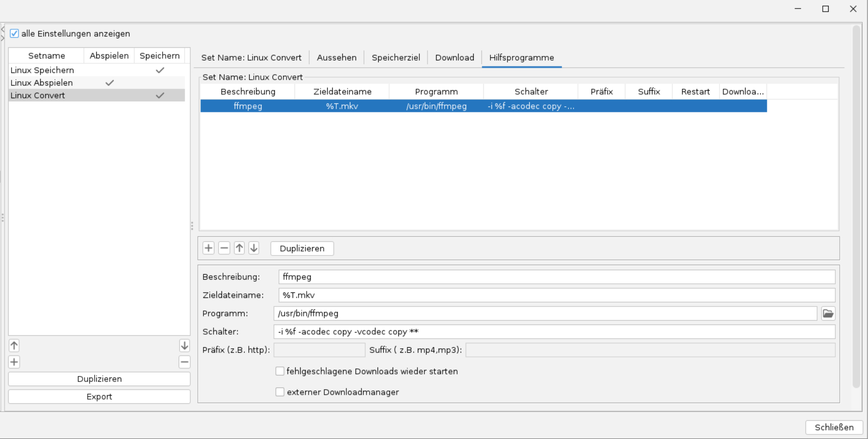Screen dimensions: 868x439
Task: Remove selected set from list
Action: 184,362
